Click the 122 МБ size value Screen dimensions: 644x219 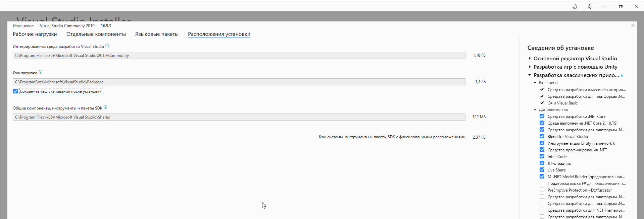coord(479,117)
